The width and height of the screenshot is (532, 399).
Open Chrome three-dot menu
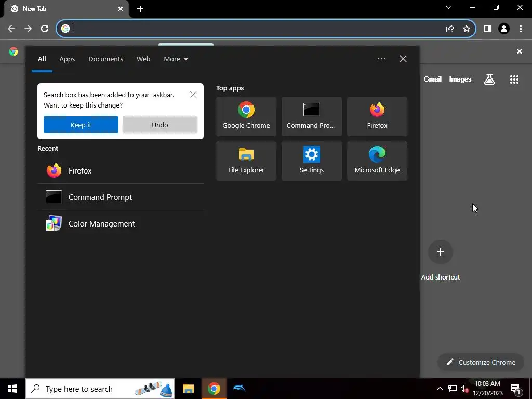pos(521,29)
